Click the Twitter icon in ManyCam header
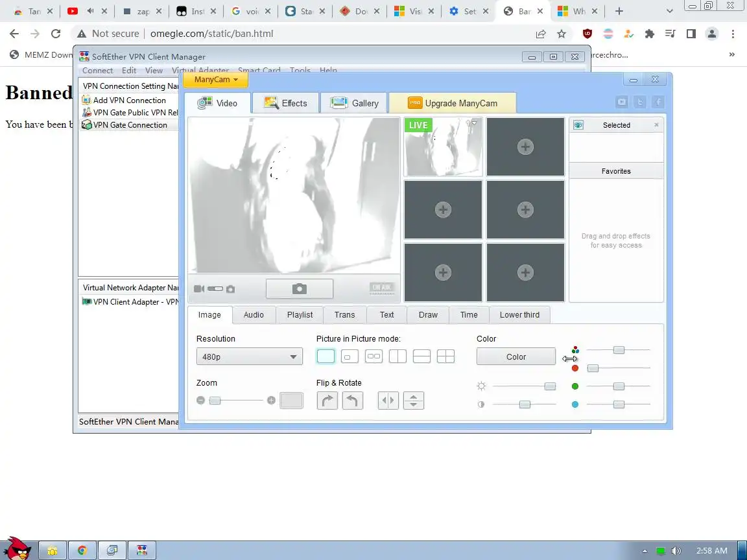This screenshot has width=747, height=560. pos(640,102)
